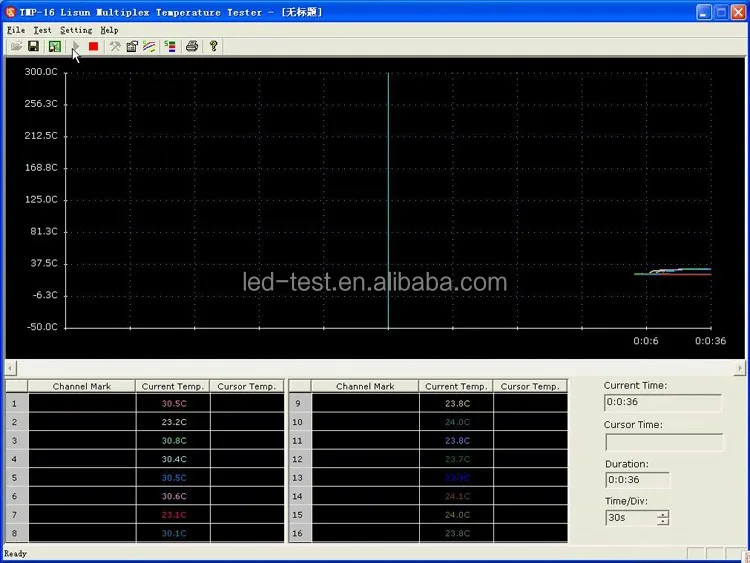Screen dimensions: 750x563
Task: Select channel row number 9
Action: click(298, 403)
